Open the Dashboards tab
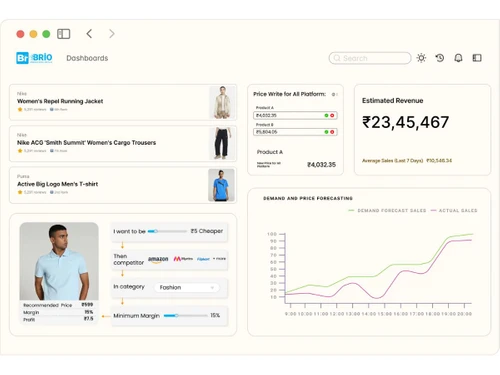Image resolution: width=500 pixels, height=375 pixels. [x=87, y=58]
